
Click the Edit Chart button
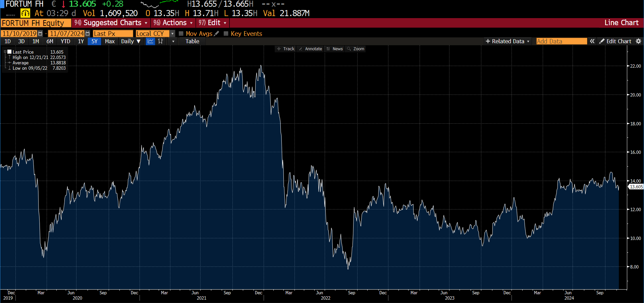point(615,41)
